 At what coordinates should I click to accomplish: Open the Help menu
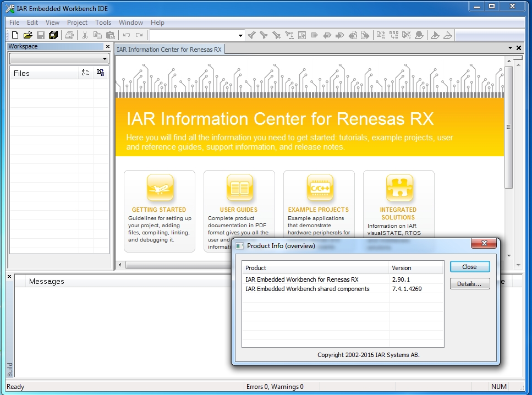tap(157, 23)
